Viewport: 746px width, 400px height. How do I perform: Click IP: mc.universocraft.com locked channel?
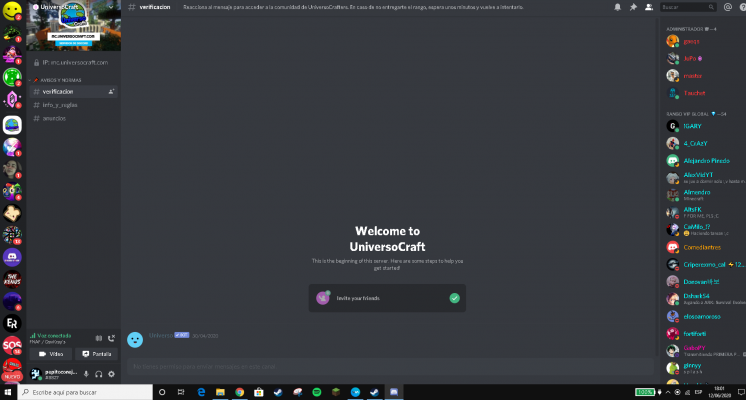(73, 62)
